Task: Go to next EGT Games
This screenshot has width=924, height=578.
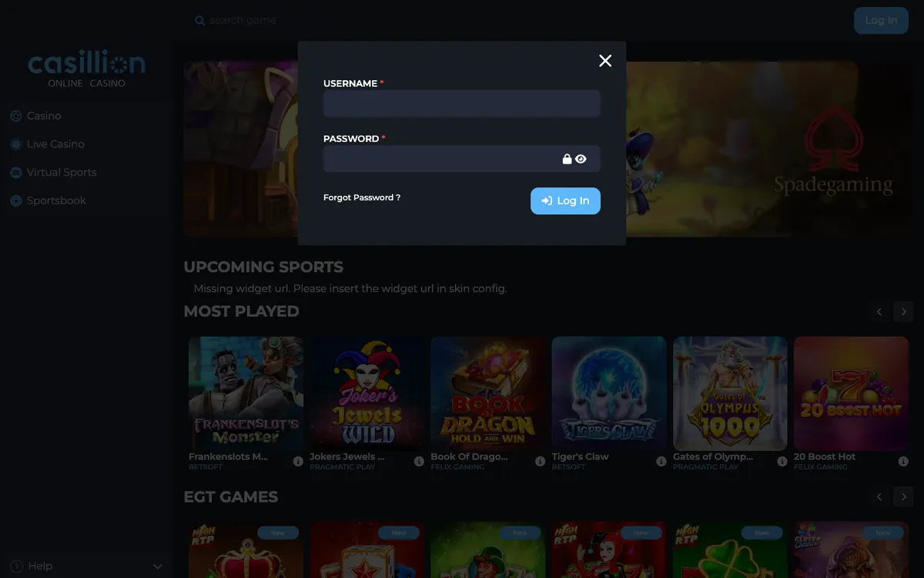Action: pos(904,497)
